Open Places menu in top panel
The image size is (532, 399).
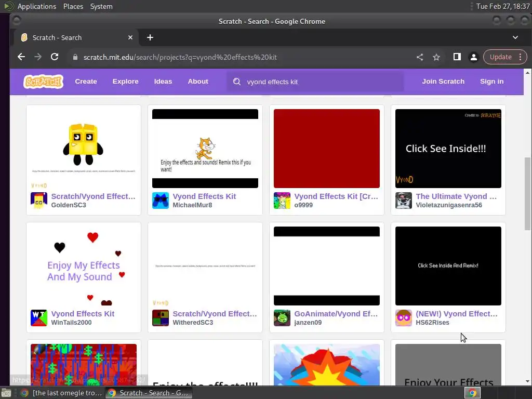[x=73, y=6]
